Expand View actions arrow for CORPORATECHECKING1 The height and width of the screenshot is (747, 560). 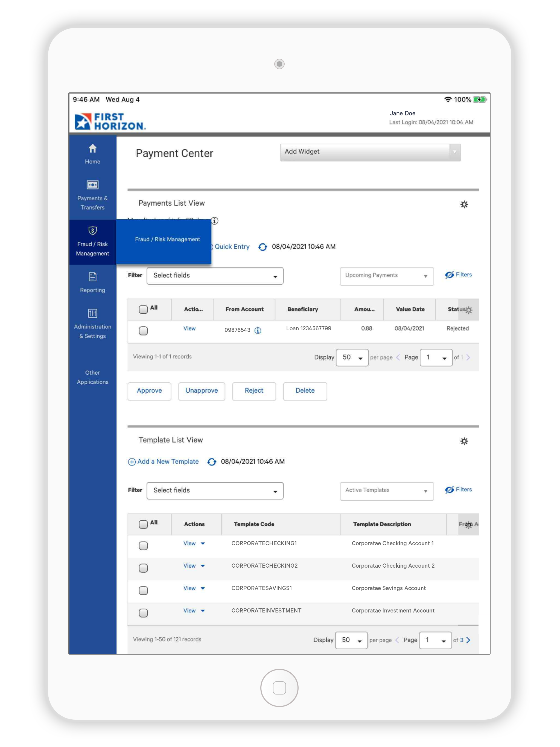tap(203, 543)
